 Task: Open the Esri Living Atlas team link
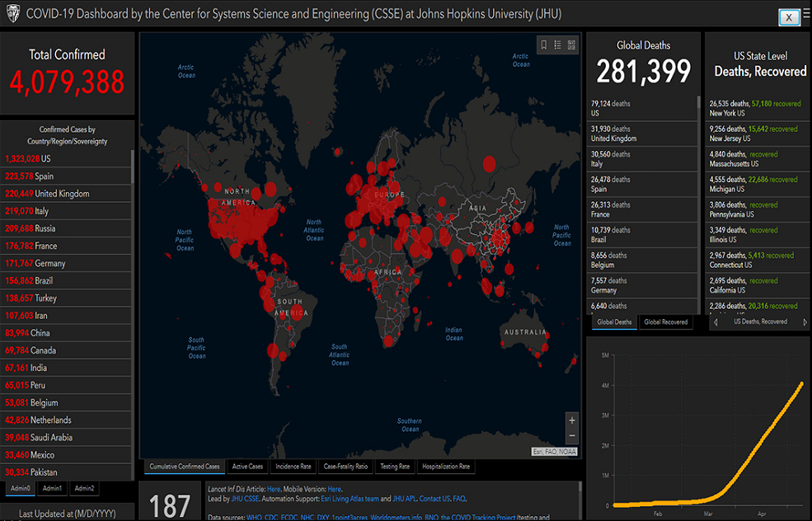(x=350, y=499)
